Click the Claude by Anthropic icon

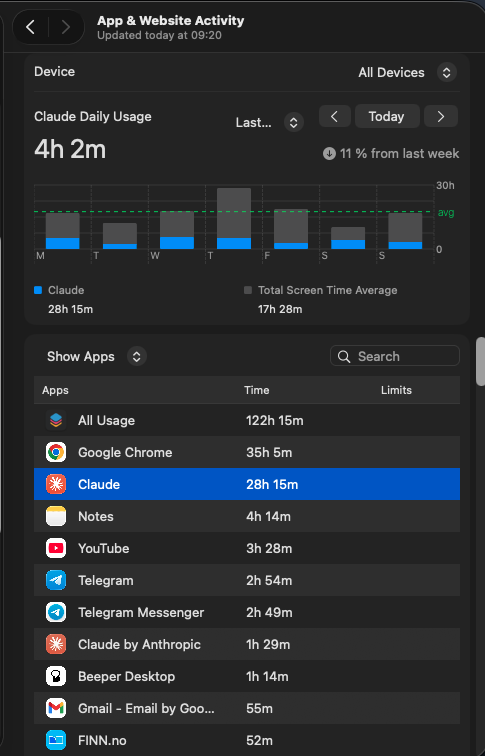tap(56, 644)
